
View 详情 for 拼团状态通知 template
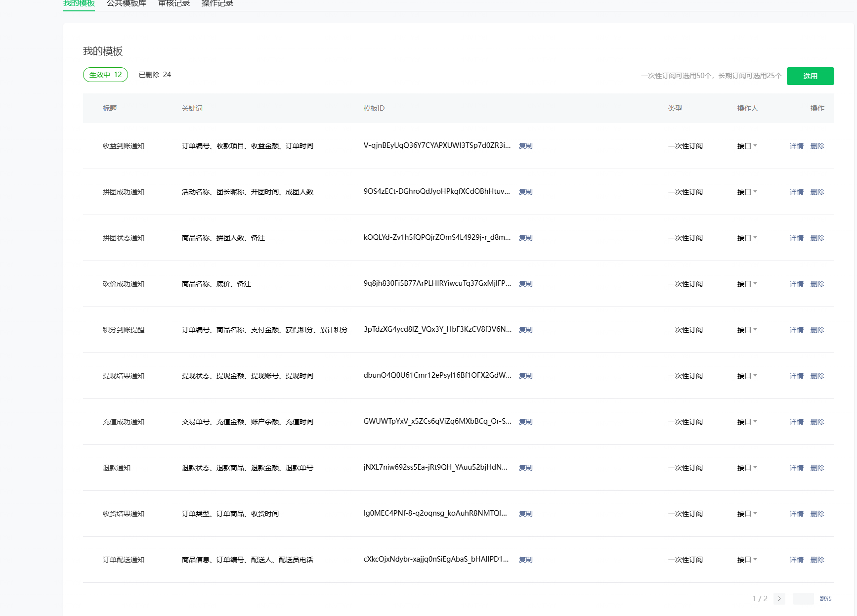click(x=796, y=238)
